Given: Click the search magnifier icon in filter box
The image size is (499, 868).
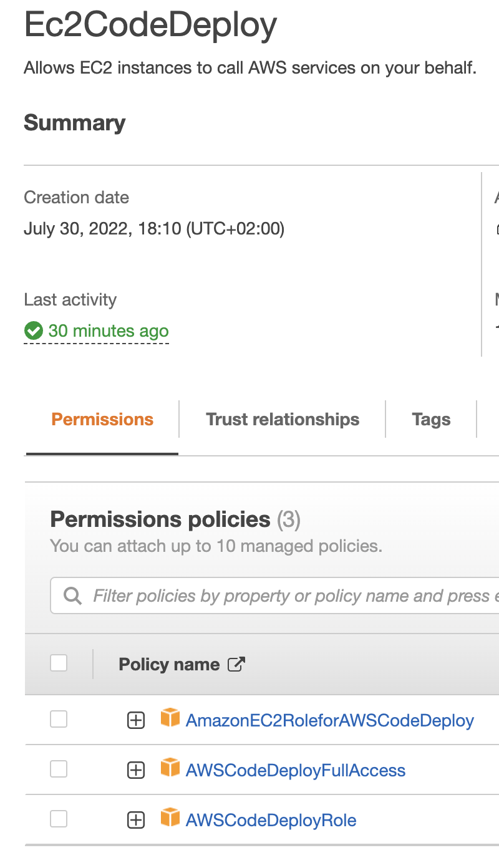Looking at the screenshot, I should coord(73,596).
